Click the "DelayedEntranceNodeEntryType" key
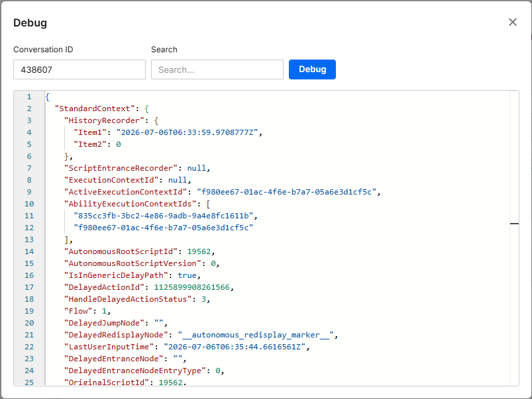Viewport: 532px width, 399px height. [135, 371]
